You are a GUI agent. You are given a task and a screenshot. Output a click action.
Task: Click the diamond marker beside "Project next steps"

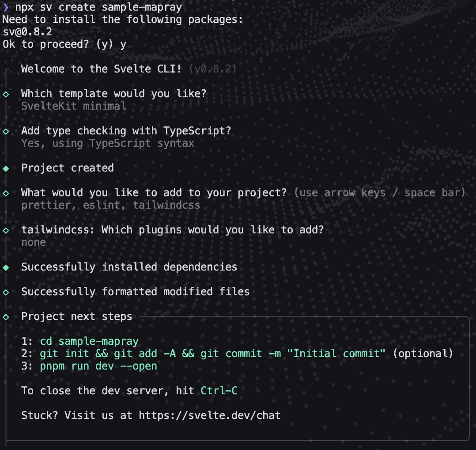point(6,317)
